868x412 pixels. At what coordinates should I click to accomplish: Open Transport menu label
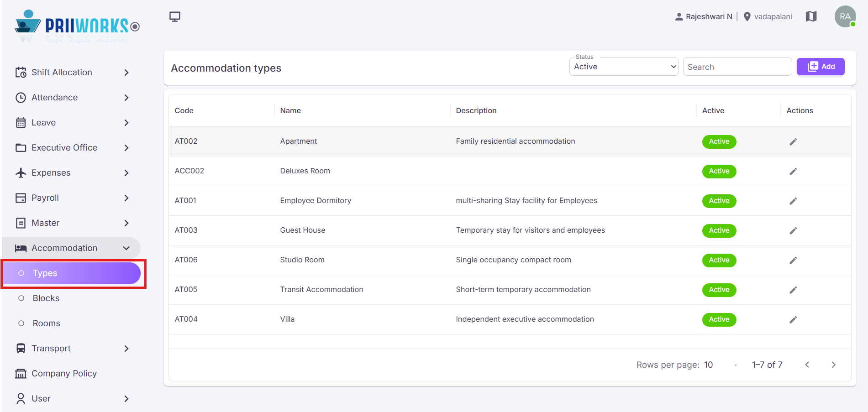pyautogui.click(x=51, y=349)
